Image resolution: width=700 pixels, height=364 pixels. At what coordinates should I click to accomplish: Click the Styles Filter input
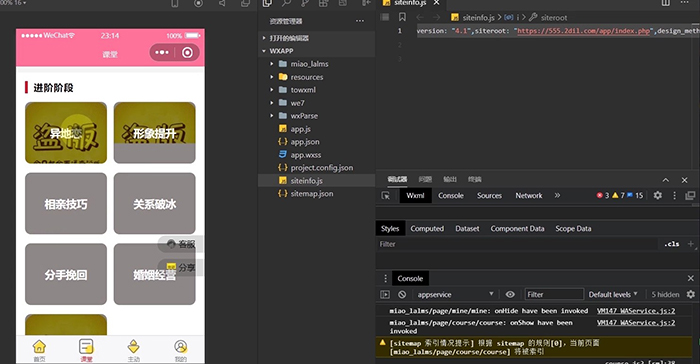pyautogui.click(x=517, y=244)
